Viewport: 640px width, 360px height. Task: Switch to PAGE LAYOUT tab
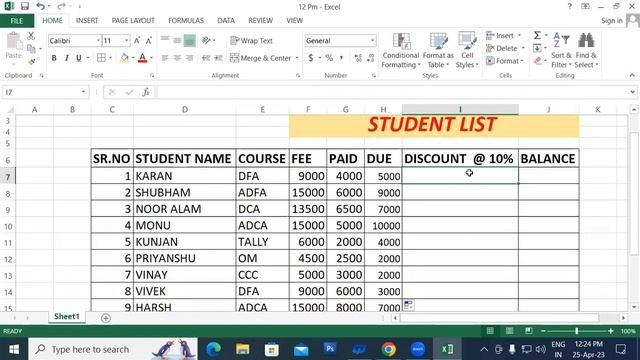[x=133, y=20]
